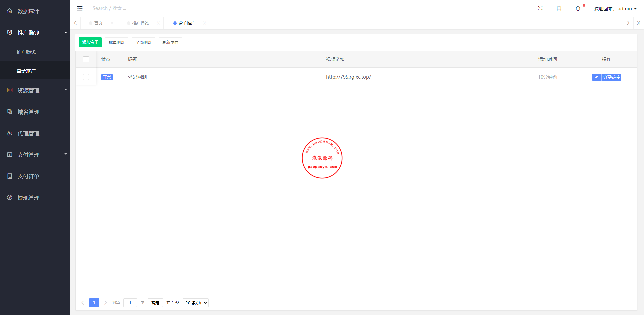Switch to the 首页 tab
This screenshot has width=644, height=315.
click(98, 23)
